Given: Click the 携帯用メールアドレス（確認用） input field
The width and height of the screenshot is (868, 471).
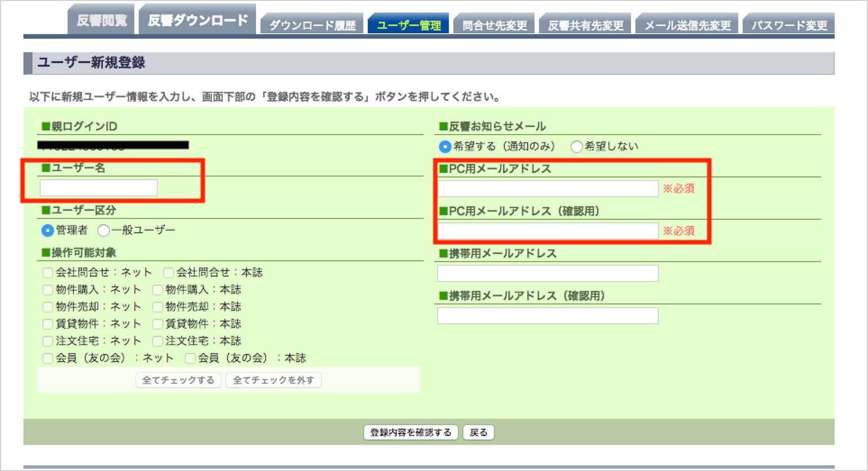Looking at the screenshot, I should pos(548,316).
